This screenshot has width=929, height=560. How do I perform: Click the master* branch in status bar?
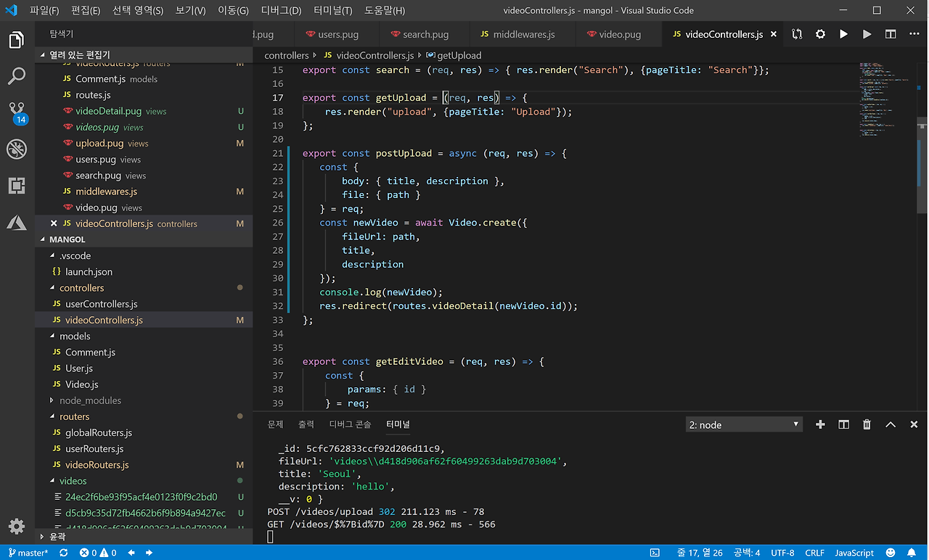point(28,553)
